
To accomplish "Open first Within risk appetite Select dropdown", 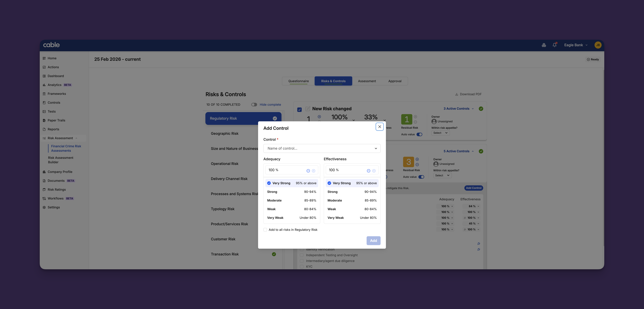I will (x=441, y=133).
